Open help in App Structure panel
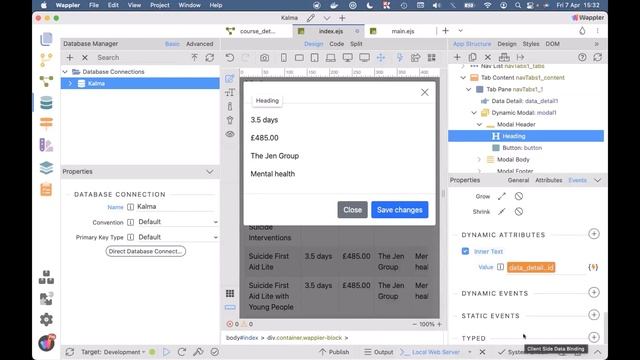The width and height of the screenshot is (640, 360). 582,57
